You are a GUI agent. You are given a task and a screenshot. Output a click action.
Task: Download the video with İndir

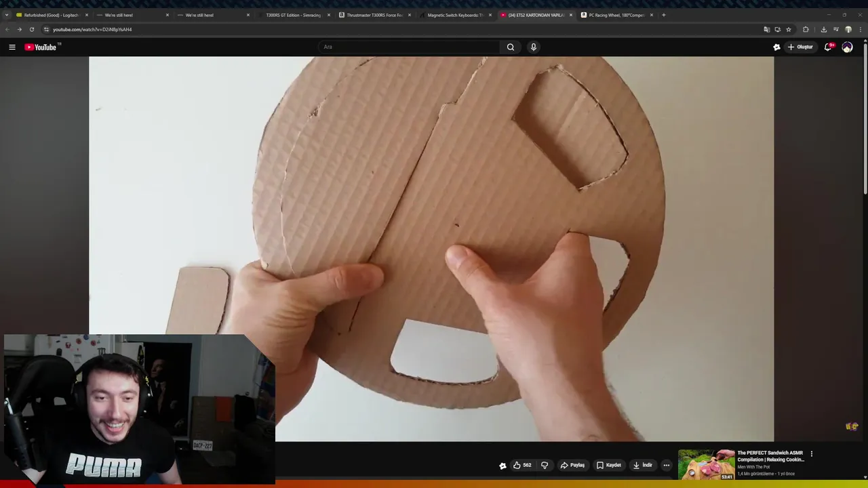(x=643, y=465)
